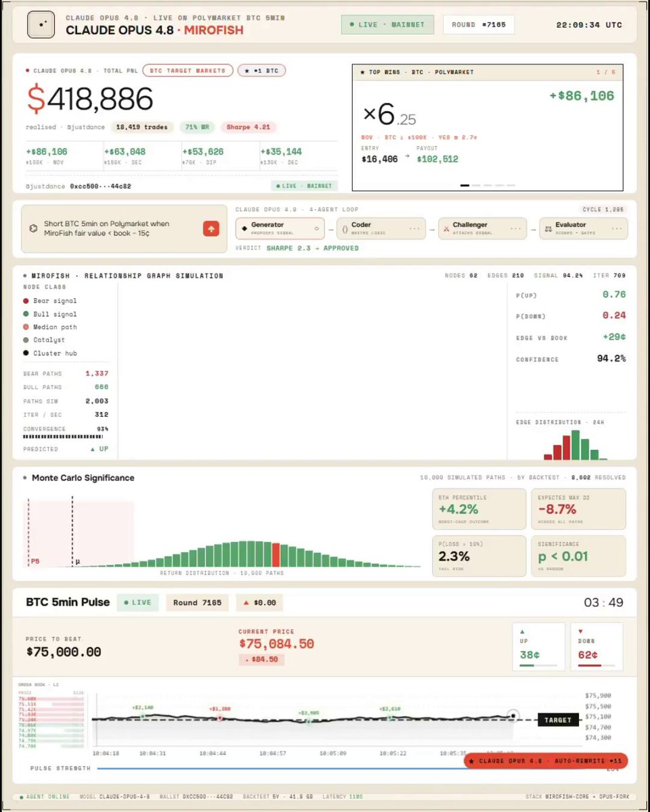Click the +$86,106 $100K NOV win
Viewport: 650px width, 812px height.
tap(47, 156)
